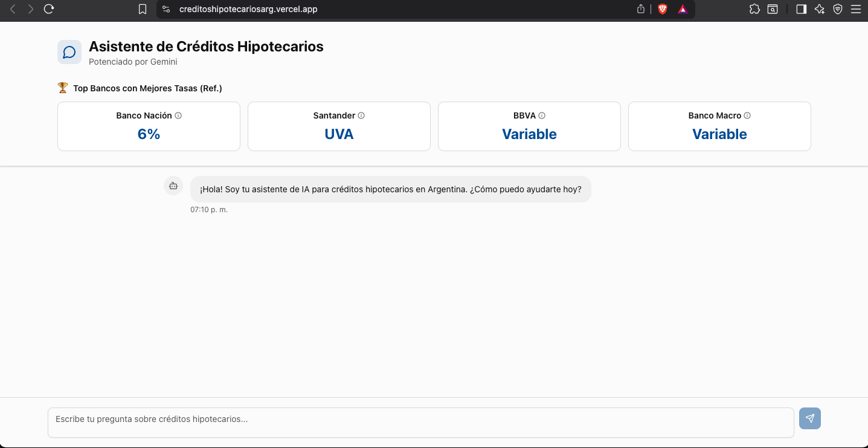The height and width of the screenshot is (448, 868).
Task: Click the bookmark icon left of the address bar
Action: click(x=143, y=9)
